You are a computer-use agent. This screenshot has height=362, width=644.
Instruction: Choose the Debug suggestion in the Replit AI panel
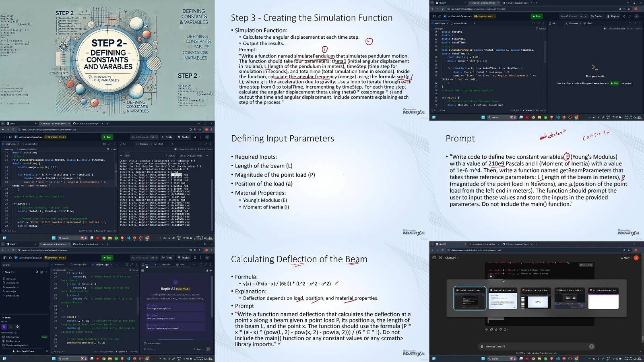pyautogui.click(x=175, y=306)
